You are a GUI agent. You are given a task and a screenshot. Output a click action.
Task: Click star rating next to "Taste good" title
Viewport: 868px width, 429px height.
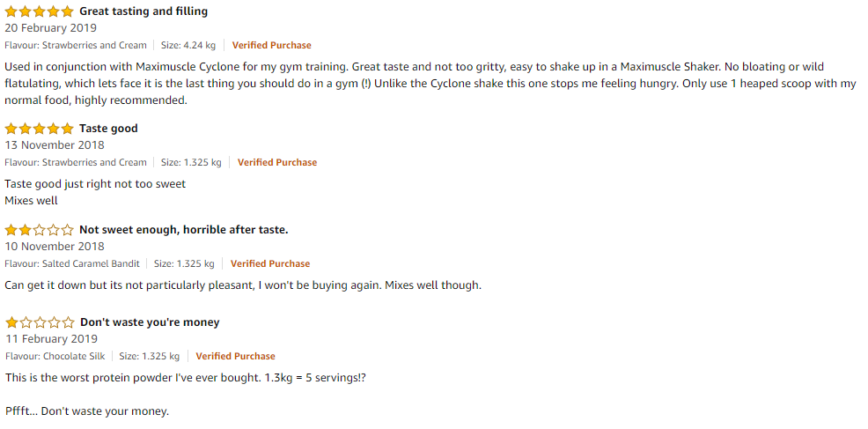[39, 129]
